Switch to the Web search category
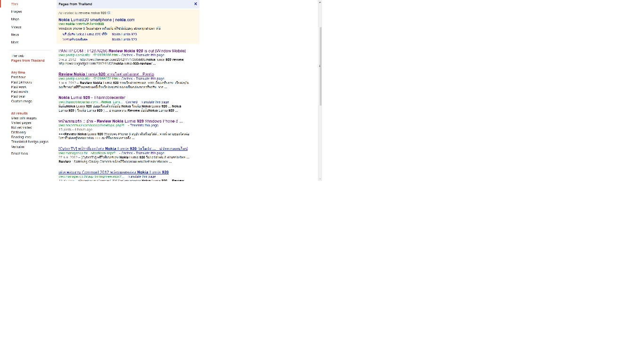 pos(15,4)
